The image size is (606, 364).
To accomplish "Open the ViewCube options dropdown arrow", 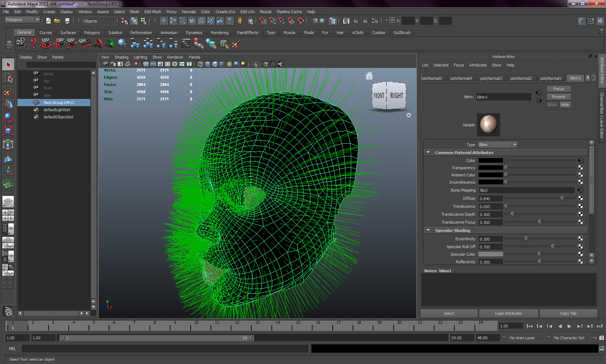I will 409,115.
